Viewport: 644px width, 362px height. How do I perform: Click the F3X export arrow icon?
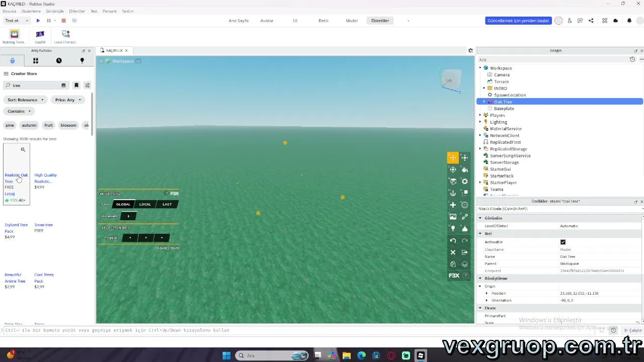point(465,252)
